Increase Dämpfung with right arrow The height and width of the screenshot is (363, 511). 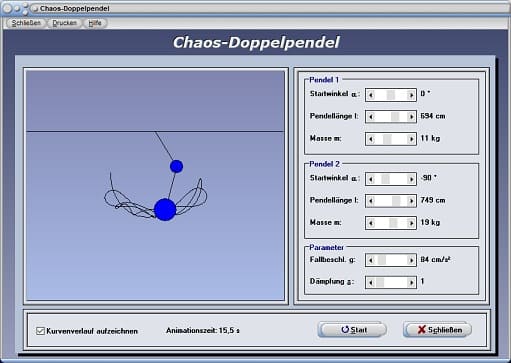411,283
